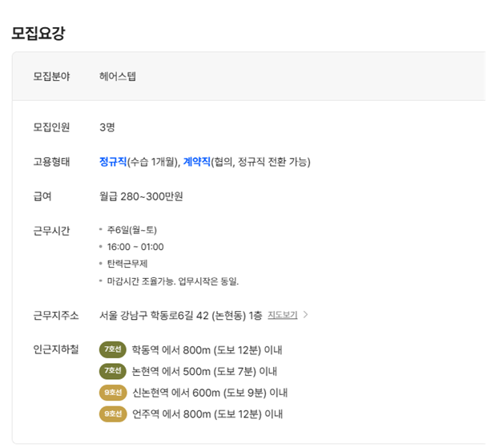Click the blue 계약직 employment type link
The width and height of the screenshot is (487, 448).
(197, 162)
